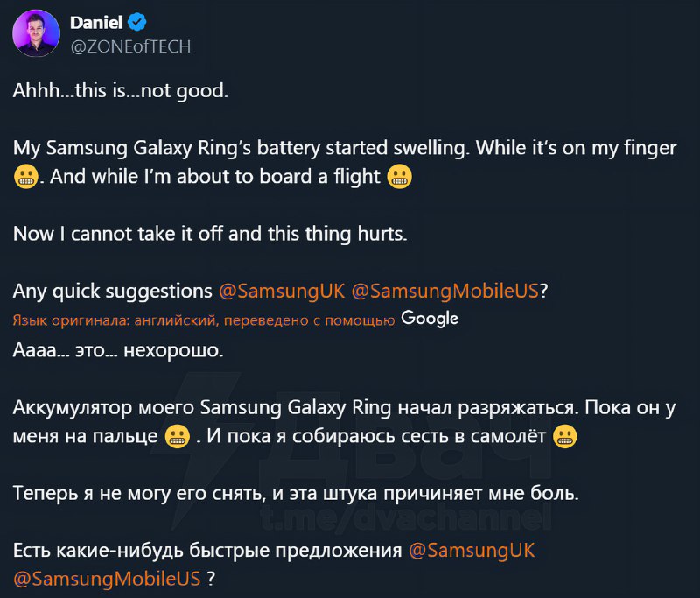700x598 pixels.
Task: Click grimacing emoji after 'board a flight'
Action: point(400,178)
